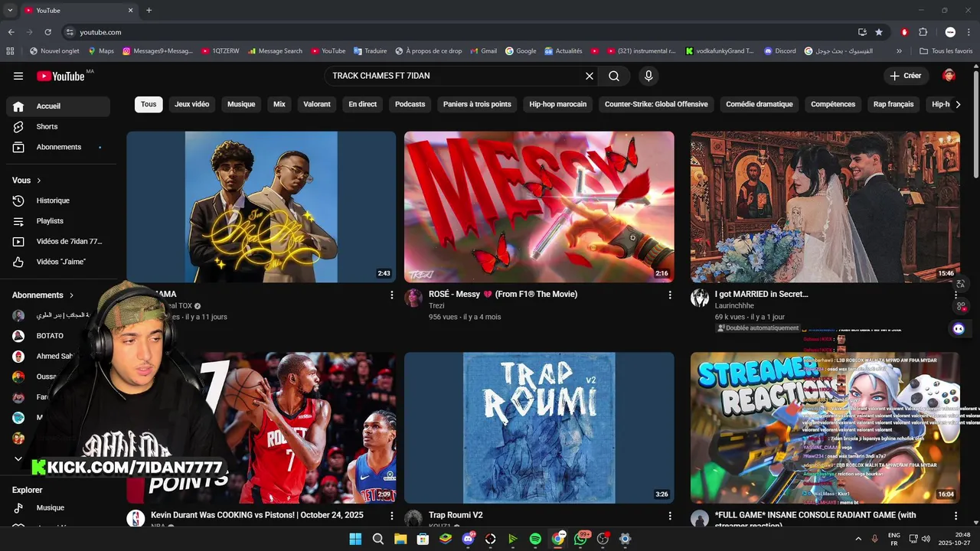Select the En direct filter chip
Image resolution: width=980 pixels, height=551 pixels.
[x=363, y=104]
